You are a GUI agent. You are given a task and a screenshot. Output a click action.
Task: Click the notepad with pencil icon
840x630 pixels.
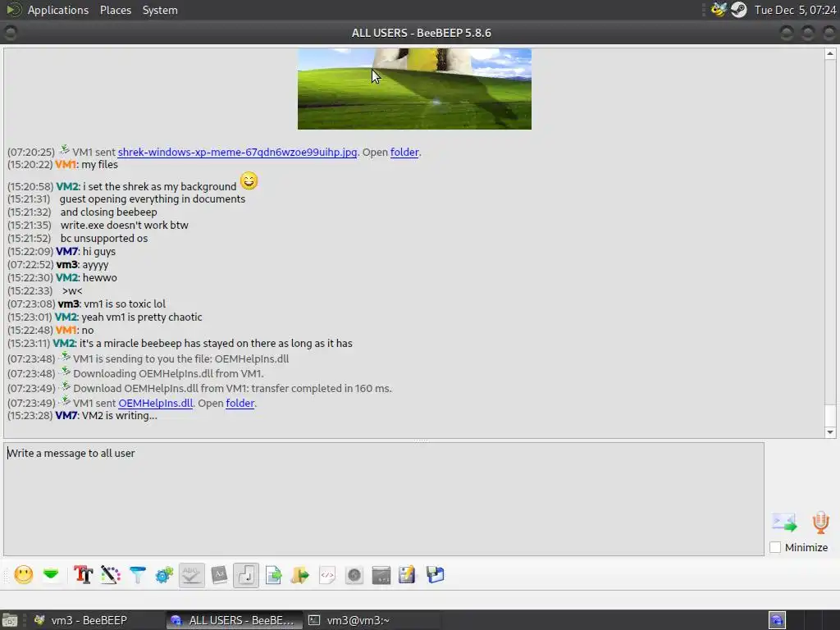click(x=407, y=575)
